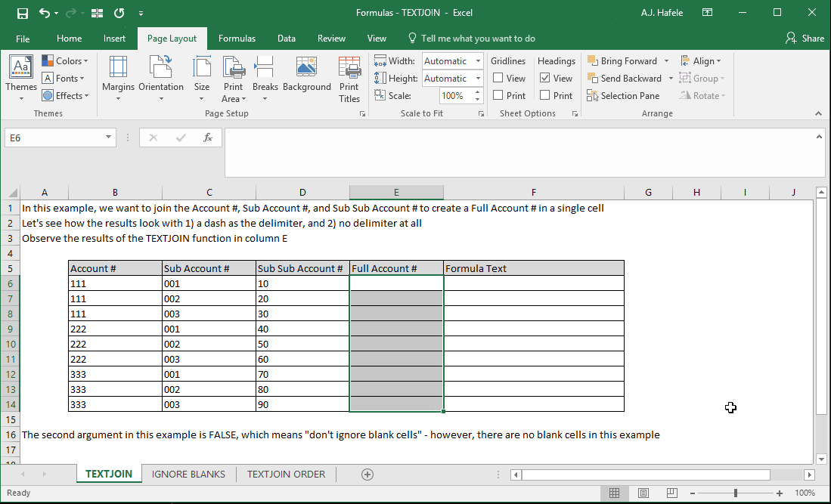Click in the formula bar input

[x=525, y=153]
